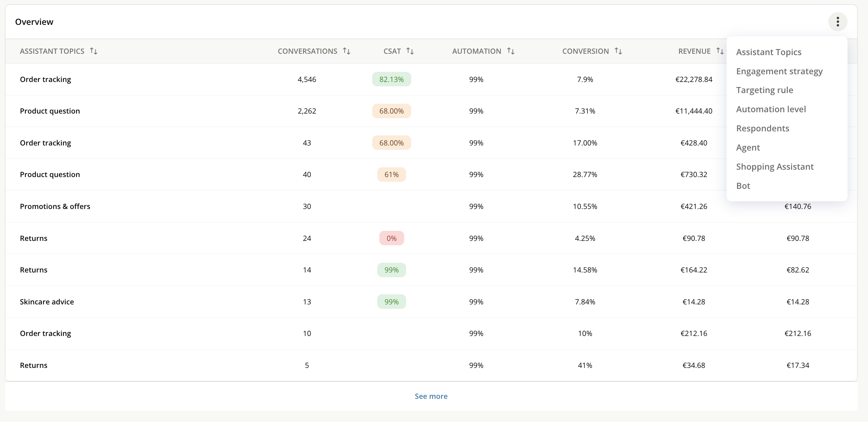The height and width of the screenshot is (422, 868).
Task: Open the three-dot Overview options menu
Action: click(837, 22)
